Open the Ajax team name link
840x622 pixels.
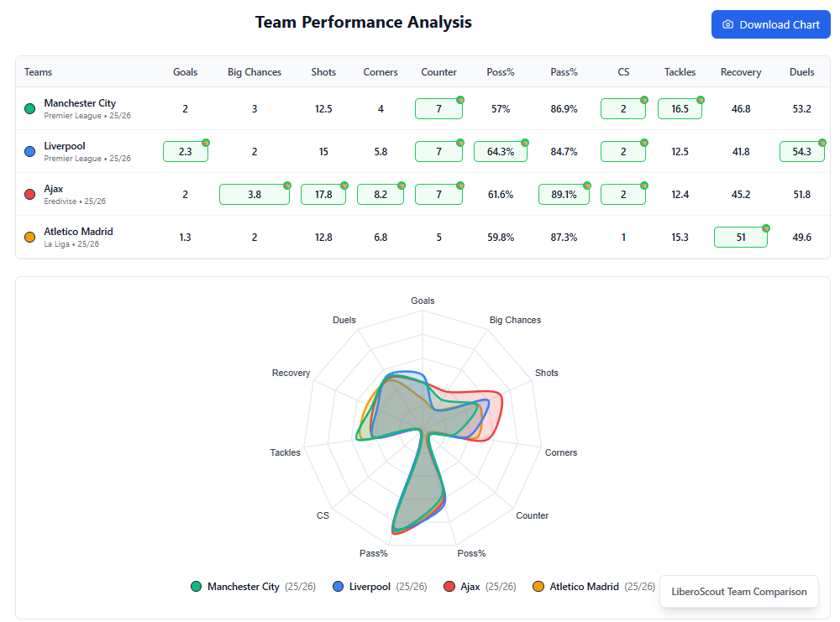(x=54, y=188)
